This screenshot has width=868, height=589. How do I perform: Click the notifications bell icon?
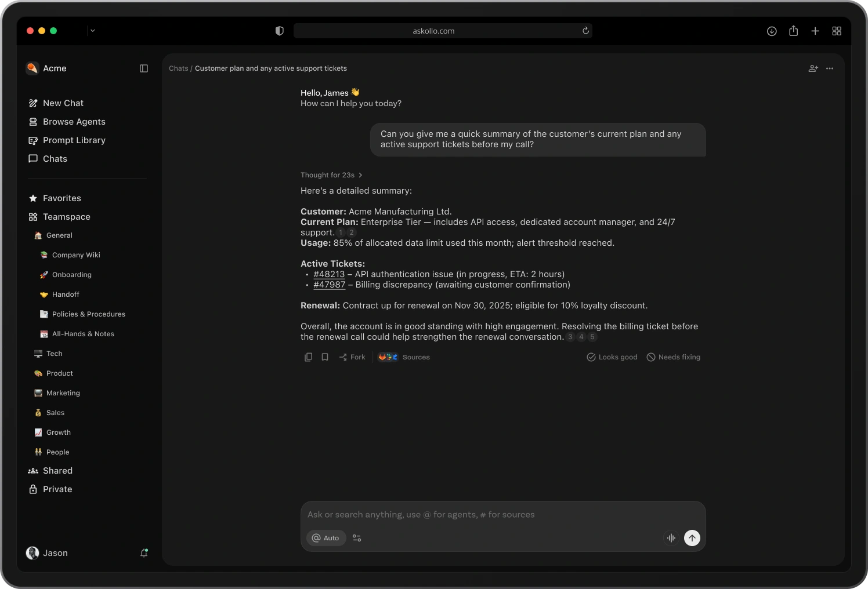(144, 553)
